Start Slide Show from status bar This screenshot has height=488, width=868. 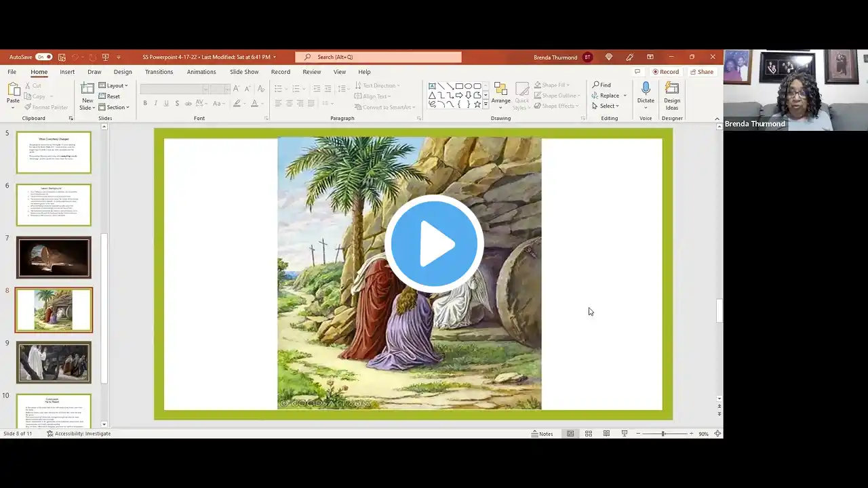click(624, 434)
